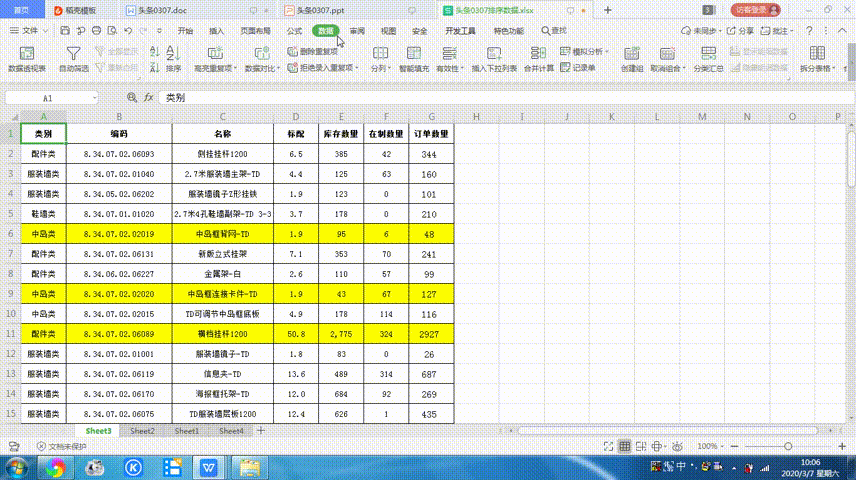Select normal grid view in status bar

tap(625, 446)
